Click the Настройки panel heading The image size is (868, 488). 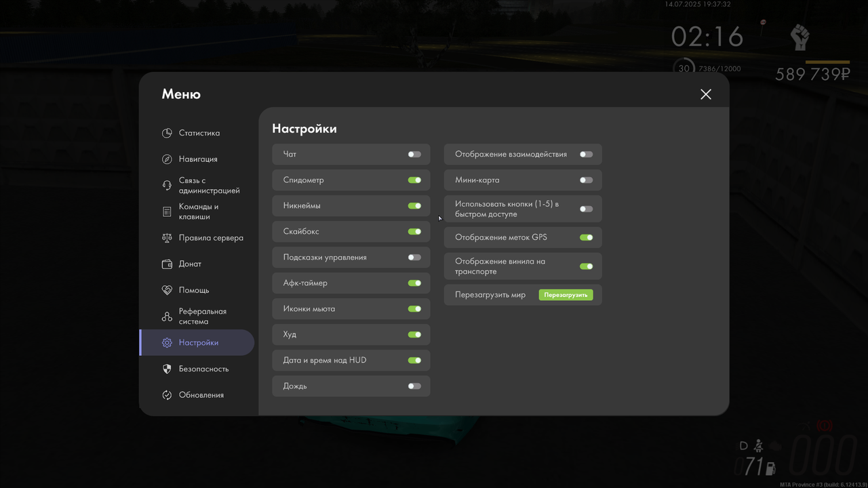click(304, 129)
